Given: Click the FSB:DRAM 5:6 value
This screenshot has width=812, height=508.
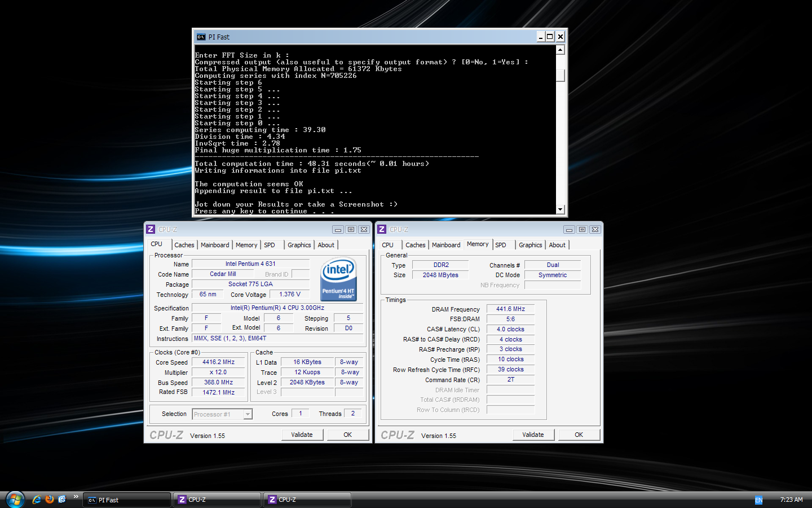Looking at the screenshot, I should (x=510, y=319).
